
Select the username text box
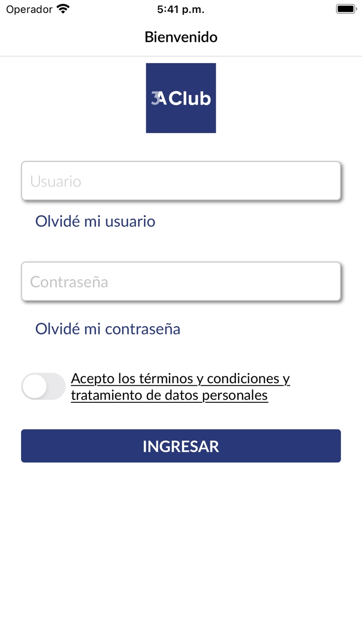click(x=180, y=181)
